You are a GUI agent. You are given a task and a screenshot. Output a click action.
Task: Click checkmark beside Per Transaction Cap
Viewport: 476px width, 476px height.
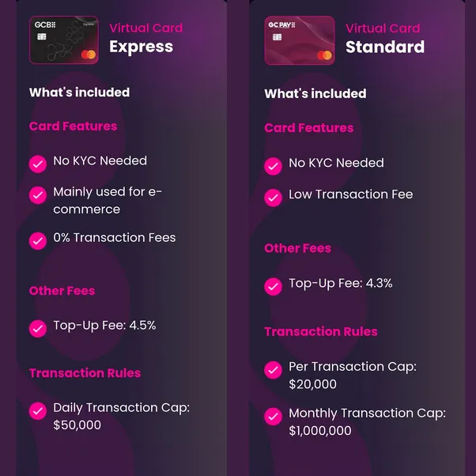coord(274,370)
